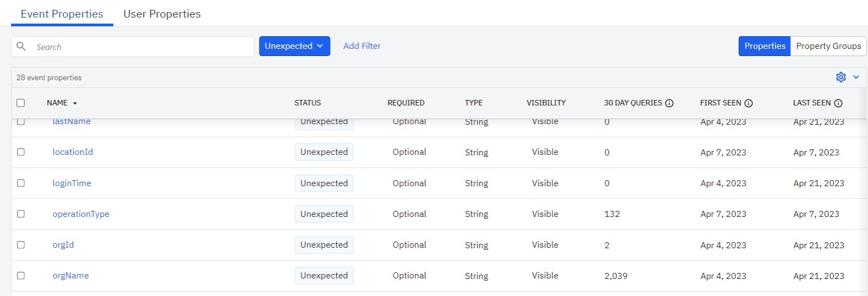This screenshot has width=868, height=296.
Task: Toggle the select-all header checkbox
Action: pos(21,103)
